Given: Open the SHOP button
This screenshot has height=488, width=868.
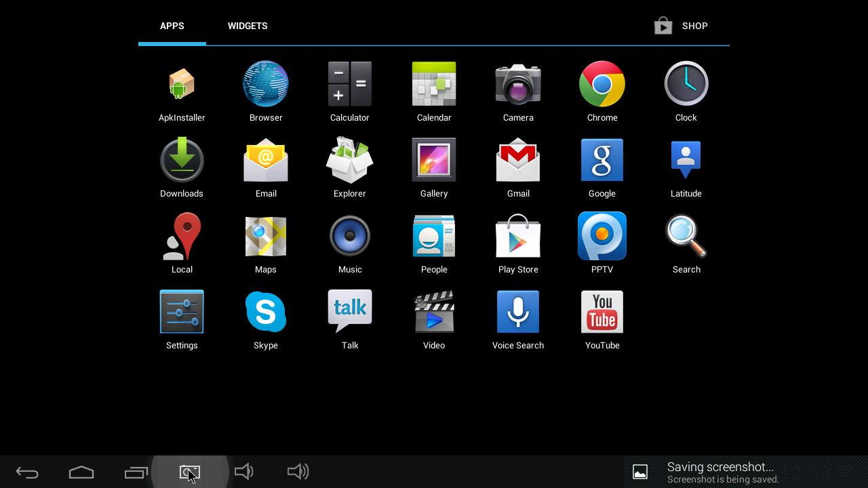Looking at the screenshot, I should pos(681,26).
